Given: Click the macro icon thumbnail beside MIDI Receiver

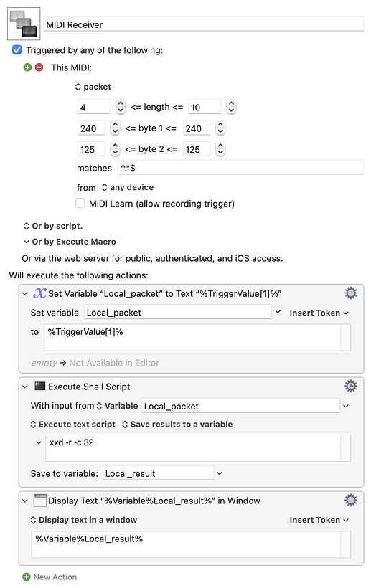Looking at the screenshot, I should tap(24, 24).
